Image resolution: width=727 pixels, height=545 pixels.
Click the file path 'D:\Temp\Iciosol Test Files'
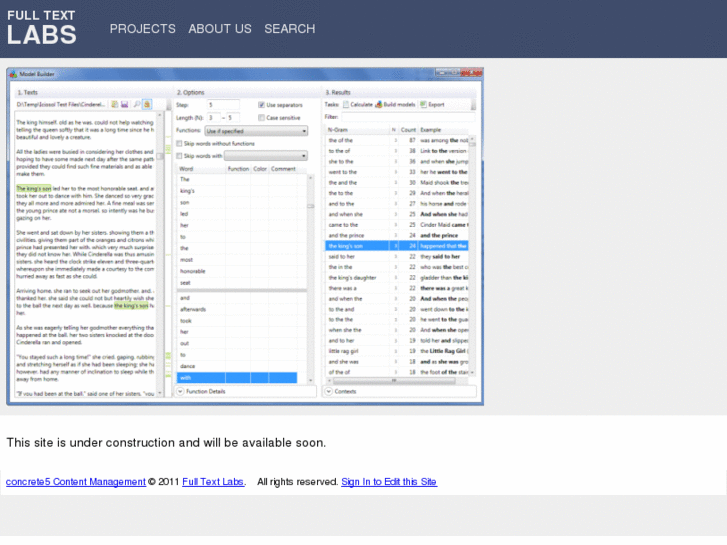(61, 104)
